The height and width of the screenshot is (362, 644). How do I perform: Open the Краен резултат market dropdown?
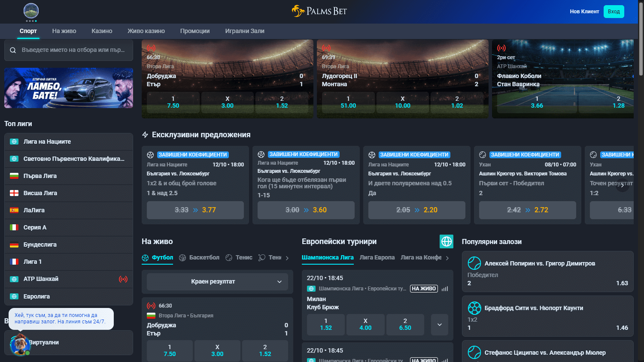click(217, 282)
